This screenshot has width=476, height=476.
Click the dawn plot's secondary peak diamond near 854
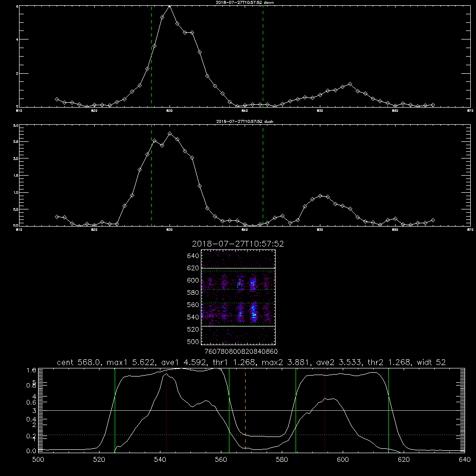point(350,84)
